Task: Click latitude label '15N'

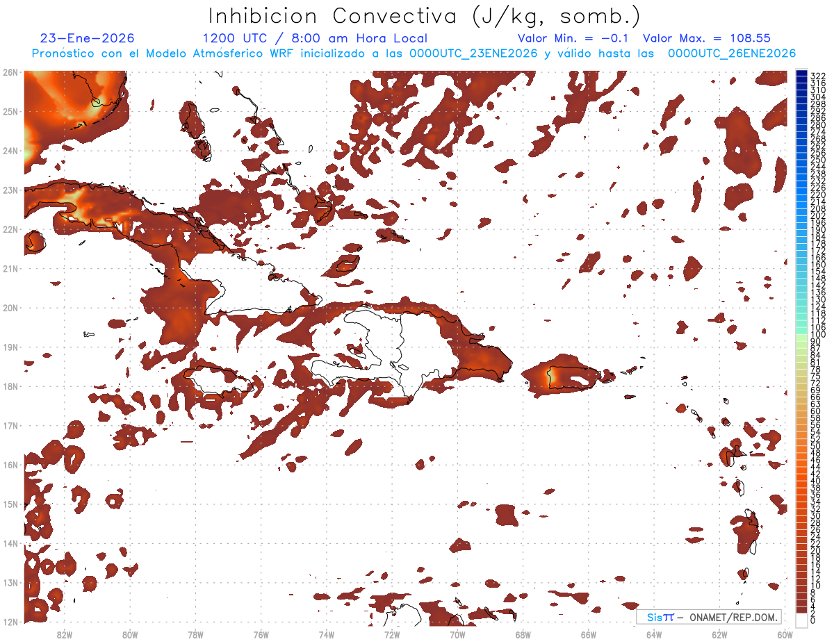Action: coord(10,504)
